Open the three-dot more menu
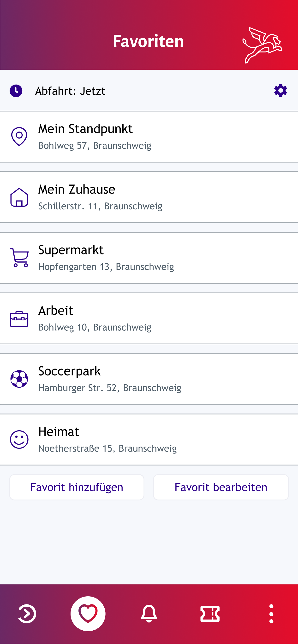Screen dimensions: 298x644 [x=271, y=614]
